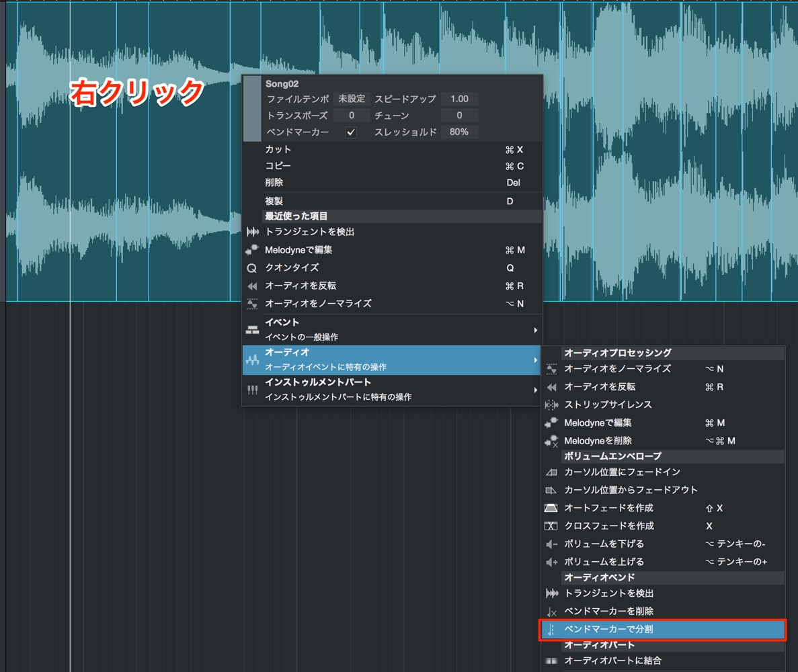Click the ファイルテンポ 未設定 field

(352, 99)
